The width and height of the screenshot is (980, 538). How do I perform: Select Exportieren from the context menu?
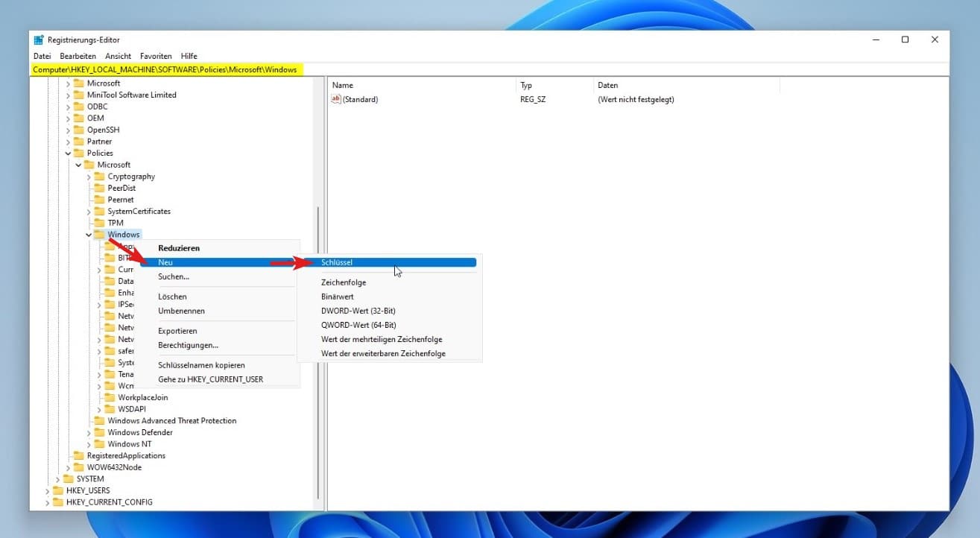click(177, 331)
